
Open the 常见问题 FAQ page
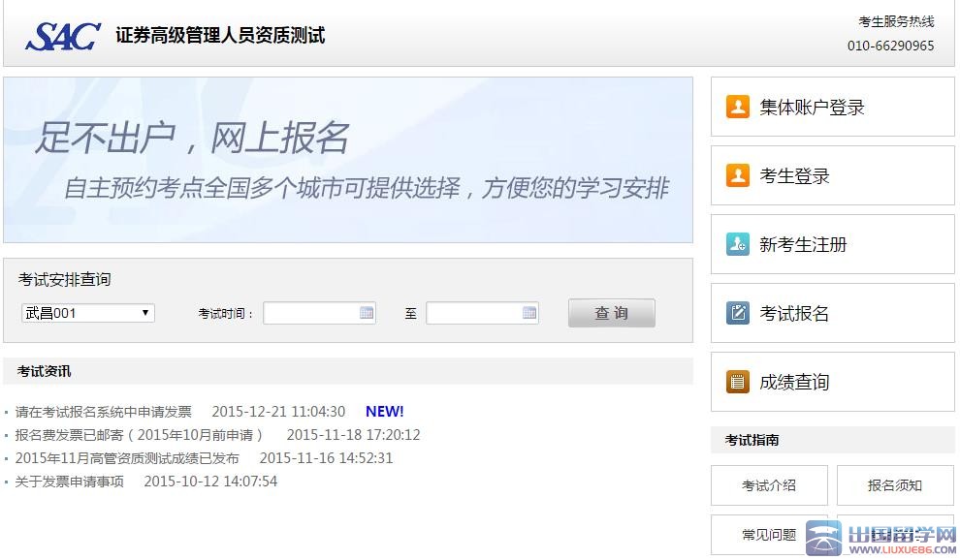769,534
